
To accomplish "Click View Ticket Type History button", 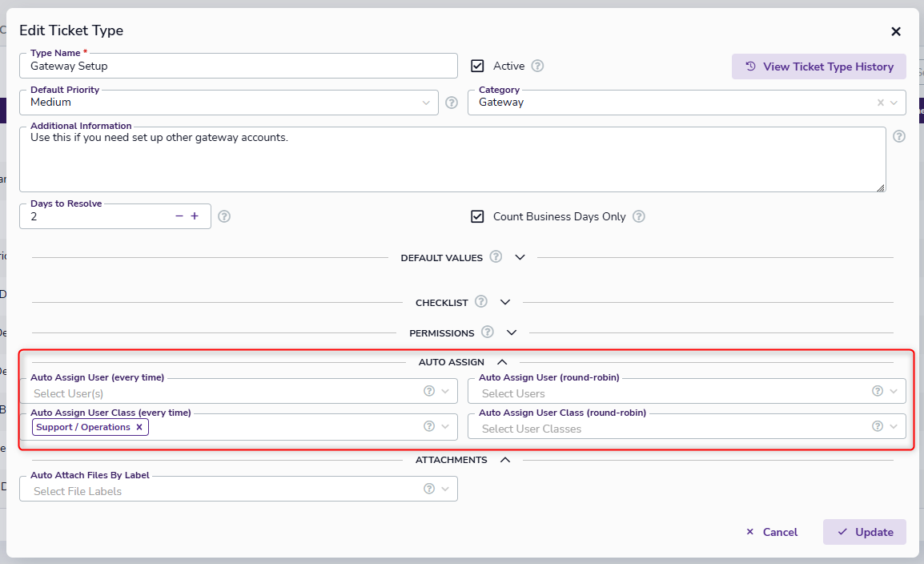I will pyautogui.click(x=818, y=66).
